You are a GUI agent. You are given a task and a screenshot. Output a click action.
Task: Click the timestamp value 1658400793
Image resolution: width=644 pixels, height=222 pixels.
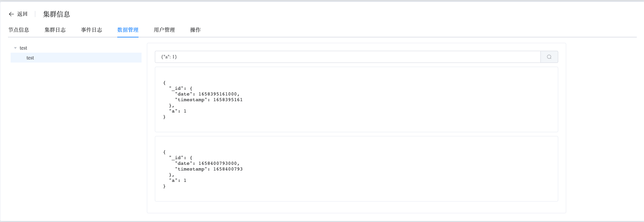click(228, 169)
